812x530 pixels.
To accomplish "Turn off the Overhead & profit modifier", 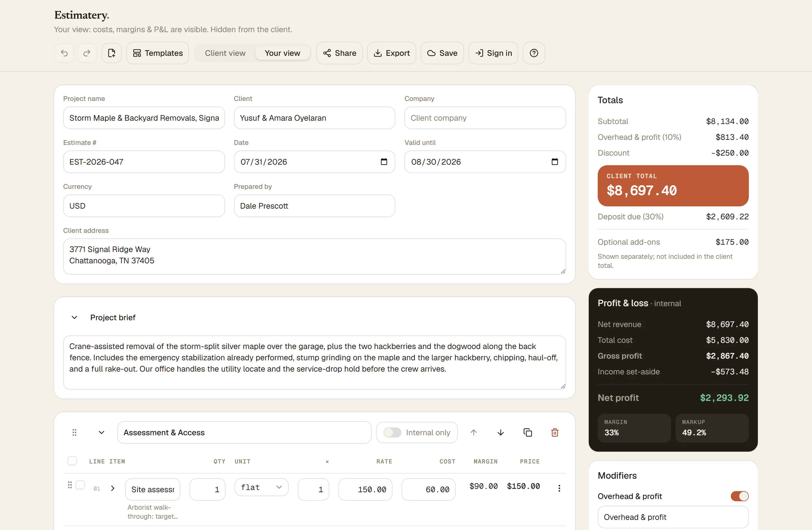I will click(x=739, y=496).
